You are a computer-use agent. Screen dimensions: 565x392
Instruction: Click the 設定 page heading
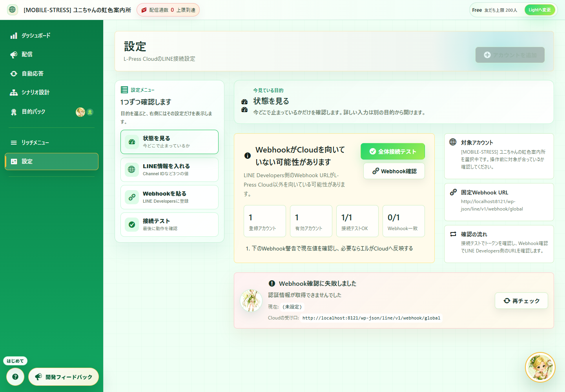pos(135,47)
